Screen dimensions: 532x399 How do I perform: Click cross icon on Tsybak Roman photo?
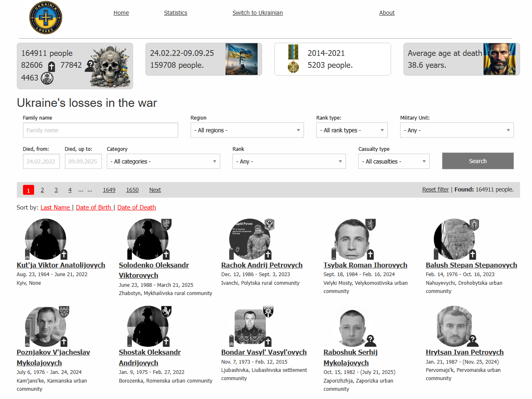tap(371, 254)
